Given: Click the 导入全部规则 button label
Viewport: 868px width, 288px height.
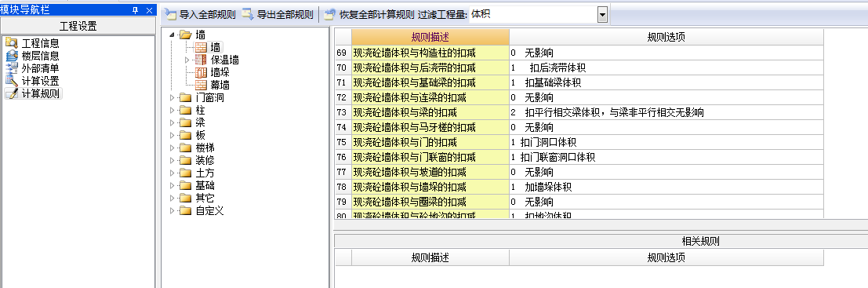Looking at the screenshot, I should tap(208, 15).
